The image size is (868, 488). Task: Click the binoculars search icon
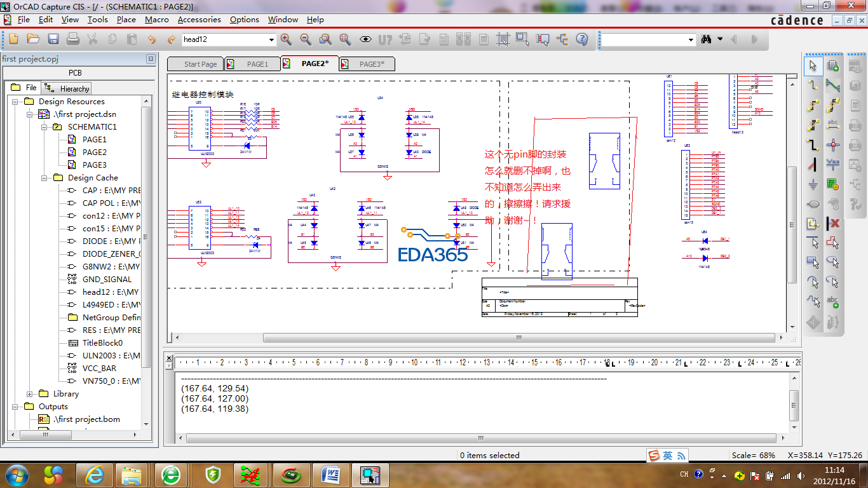click(706, 39)
